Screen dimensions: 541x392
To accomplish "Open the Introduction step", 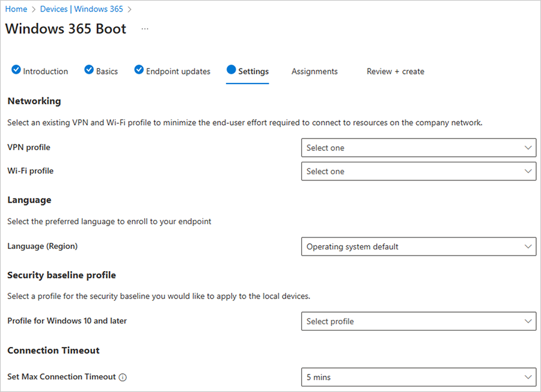I will click(45, 71).
